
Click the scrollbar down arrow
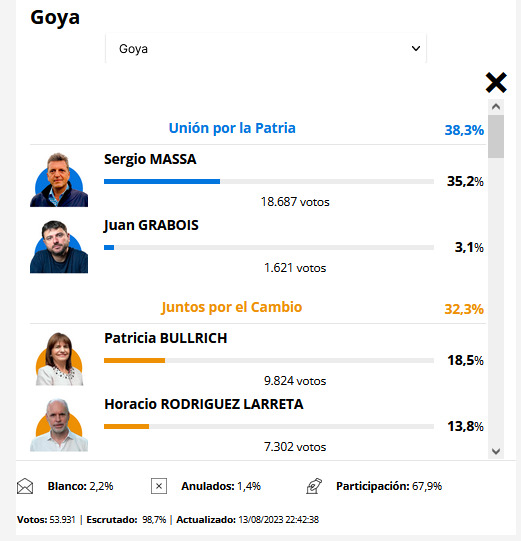pyautogui.click(x=496, y=451)
